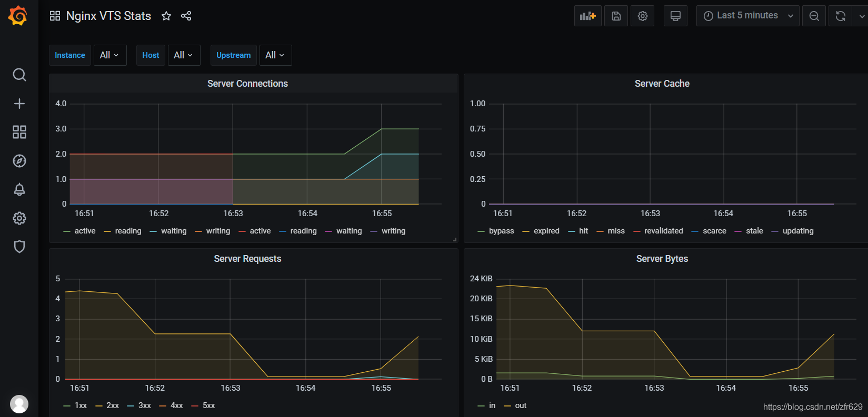Open dashboard settings gear in toolbar

643,16
